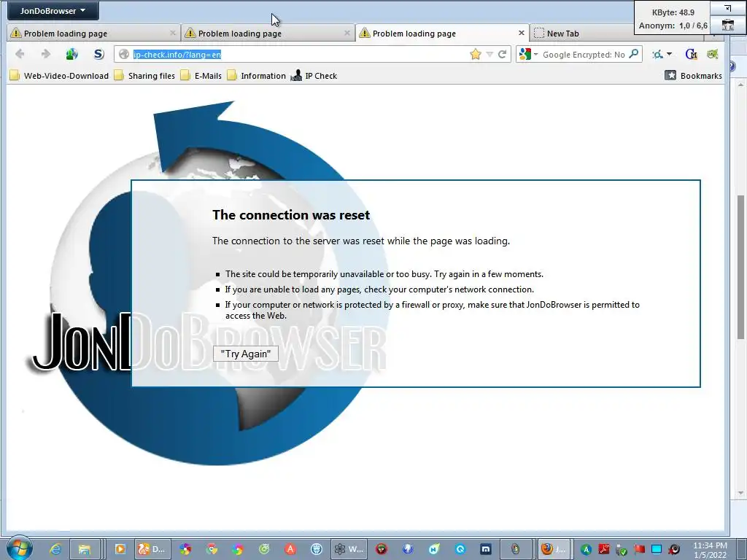Launch Internet Explorer from the taskbar
This screenshot has width=747, height=560.
(x=55, y=549)
